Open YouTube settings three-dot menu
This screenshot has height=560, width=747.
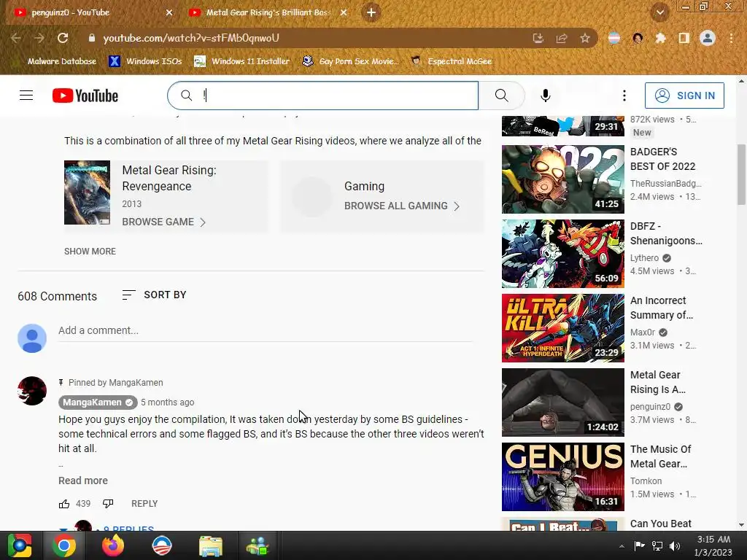pyautogui.click(x=624, y=96)
